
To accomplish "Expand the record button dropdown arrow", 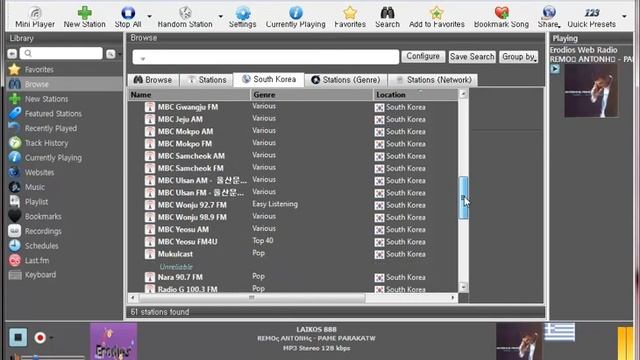I will [51, 338].
